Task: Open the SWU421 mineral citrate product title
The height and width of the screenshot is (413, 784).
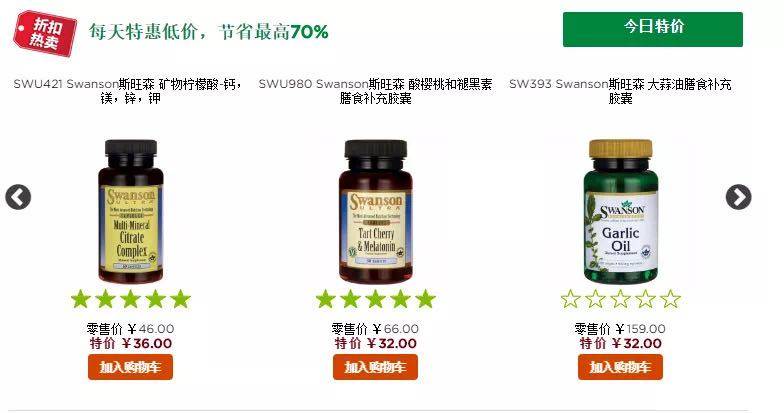Action: (130, 90)
